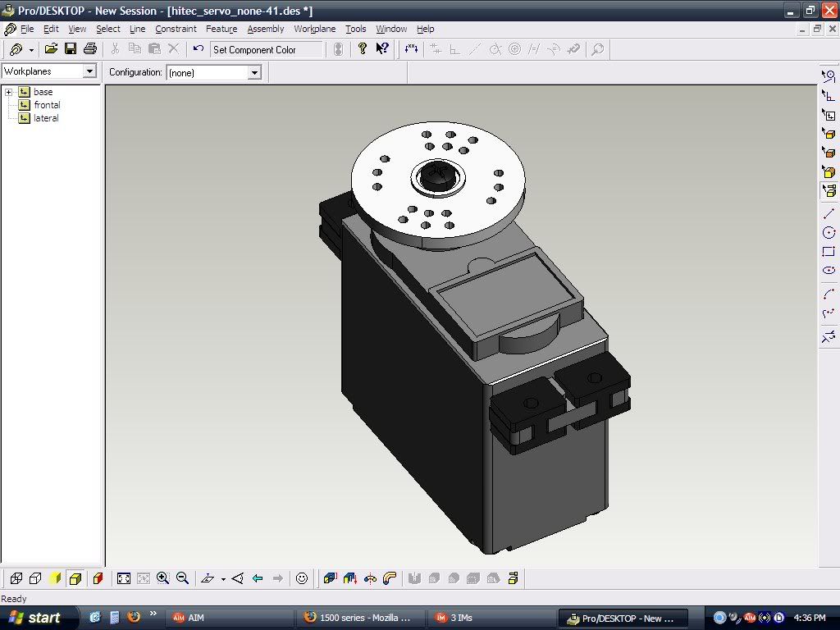Click the Autoscale fit-to-window icon

point(124,578)
